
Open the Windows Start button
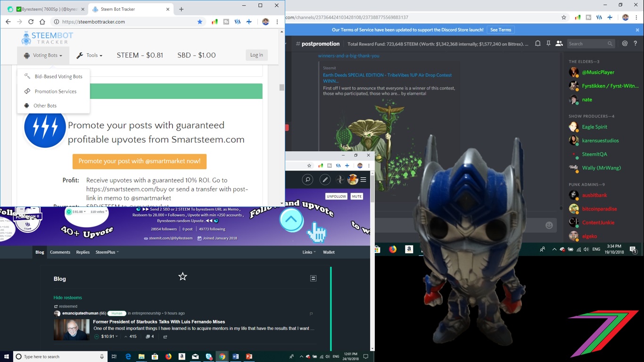click(x=7, y=357)
